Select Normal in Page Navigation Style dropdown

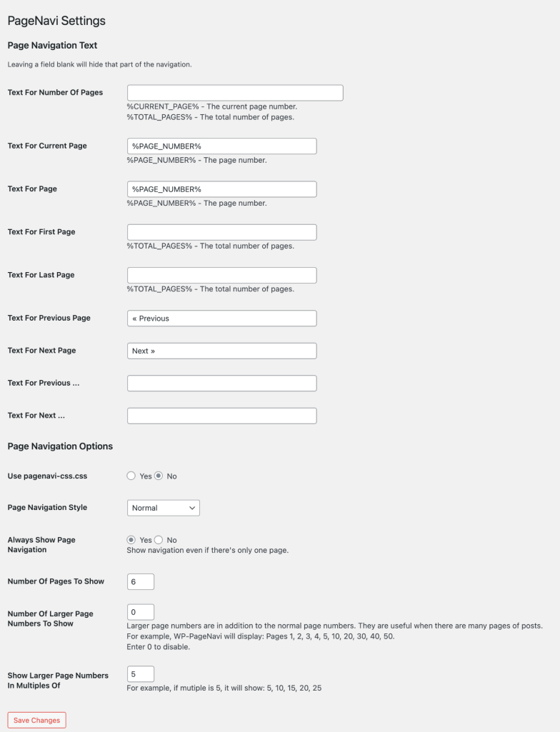tap(163, 508)
